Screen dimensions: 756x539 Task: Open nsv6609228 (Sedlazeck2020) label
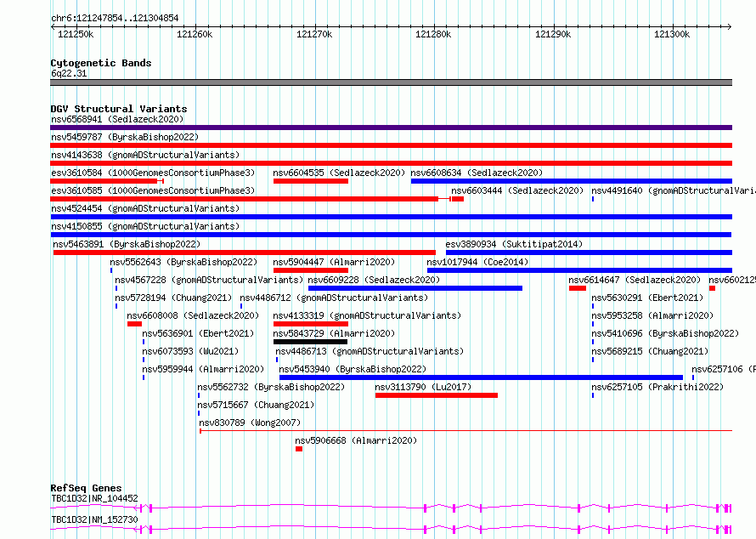[x=374, y=280]
